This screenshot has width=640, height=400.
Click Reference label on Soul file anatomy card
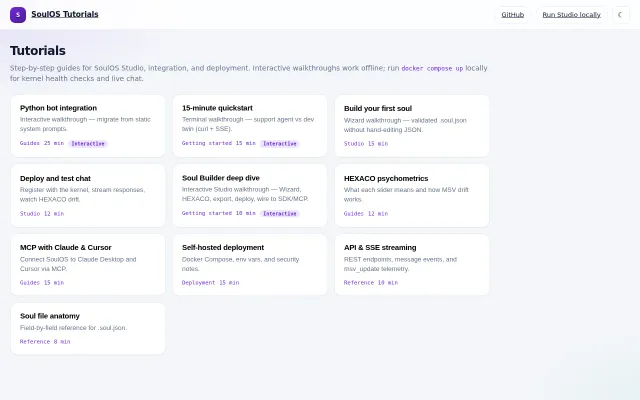click(35, 342)
